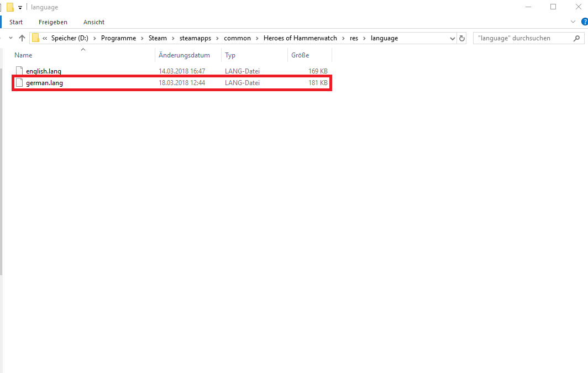The height and width of the screenshot is (373, 588).
Task: Go up one folder level arrow
Action: pos(22,38)
